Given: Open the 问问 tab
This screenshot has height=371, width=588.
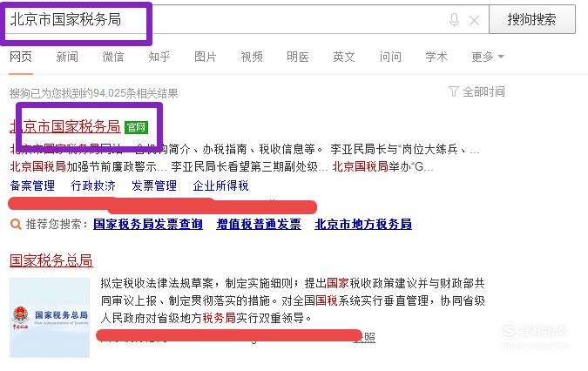Looking at the screenshot, I should pyautogui.click(x=390, y=57).
